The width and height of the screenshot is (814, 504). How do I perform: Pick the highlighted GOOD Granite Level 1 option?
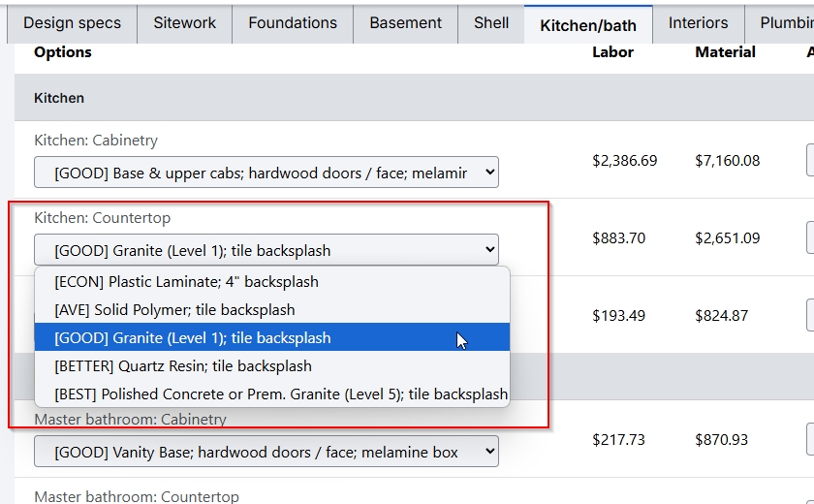tap(192, 338)
